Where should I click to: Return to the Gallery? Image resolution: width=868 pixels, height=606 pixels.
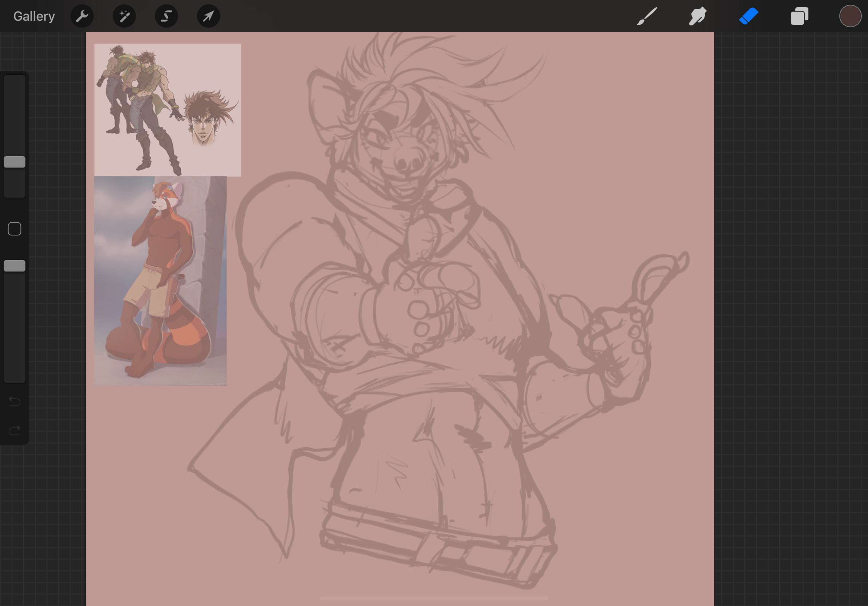34,16
